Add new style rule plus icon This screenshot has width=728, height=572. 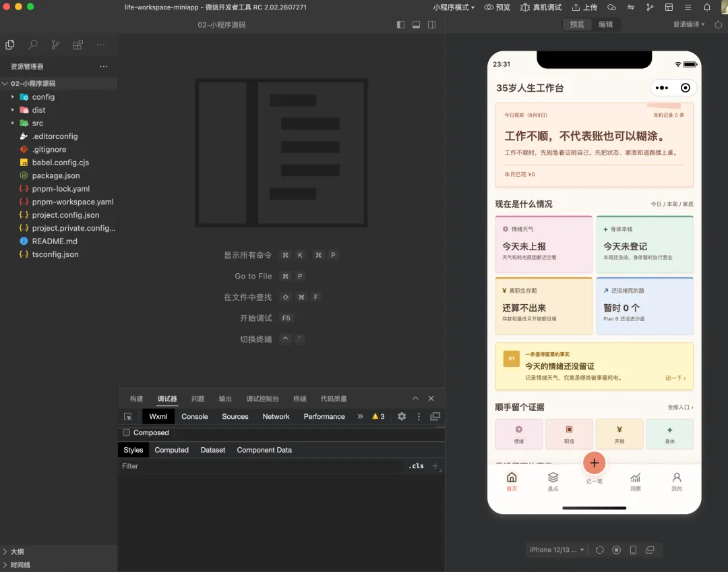pos(435,465)
